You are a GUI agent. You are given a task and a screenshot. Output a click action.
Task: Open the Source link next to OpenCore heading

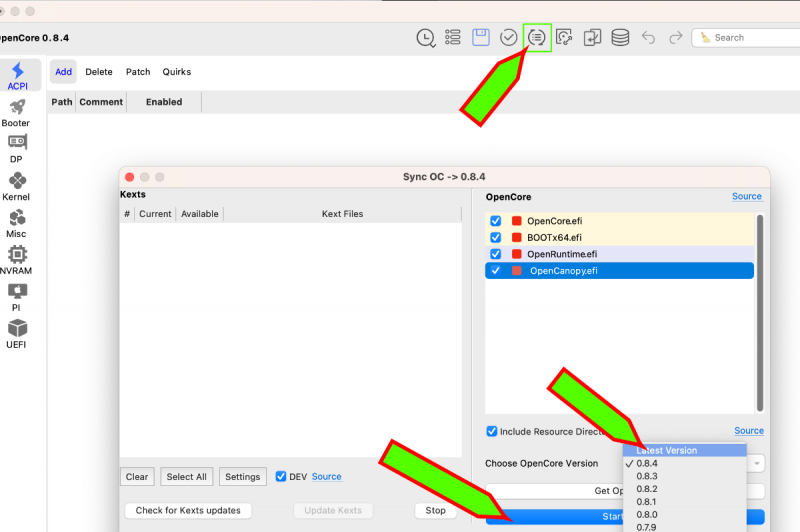(x=746, y=196)
